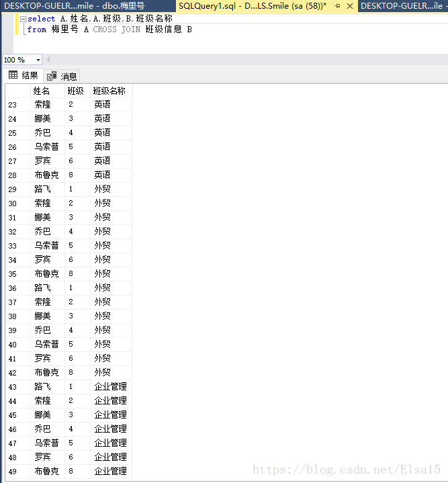
Task: Collapse the select statement outline box
Action: click(23, 19)
